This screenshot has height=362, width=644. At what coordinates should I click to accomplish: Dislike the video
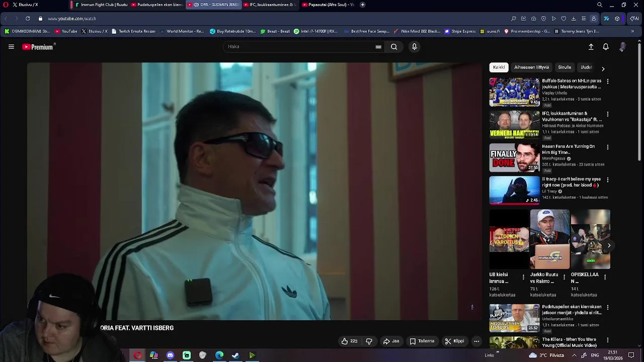pos(369,341)
